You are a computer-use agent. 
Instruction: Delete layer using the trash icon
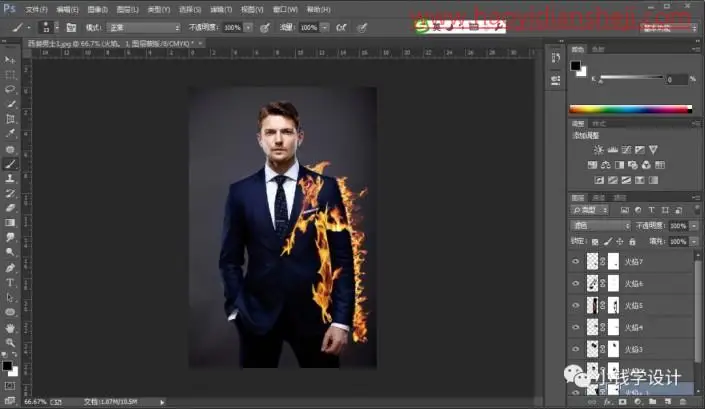[683, 401]
